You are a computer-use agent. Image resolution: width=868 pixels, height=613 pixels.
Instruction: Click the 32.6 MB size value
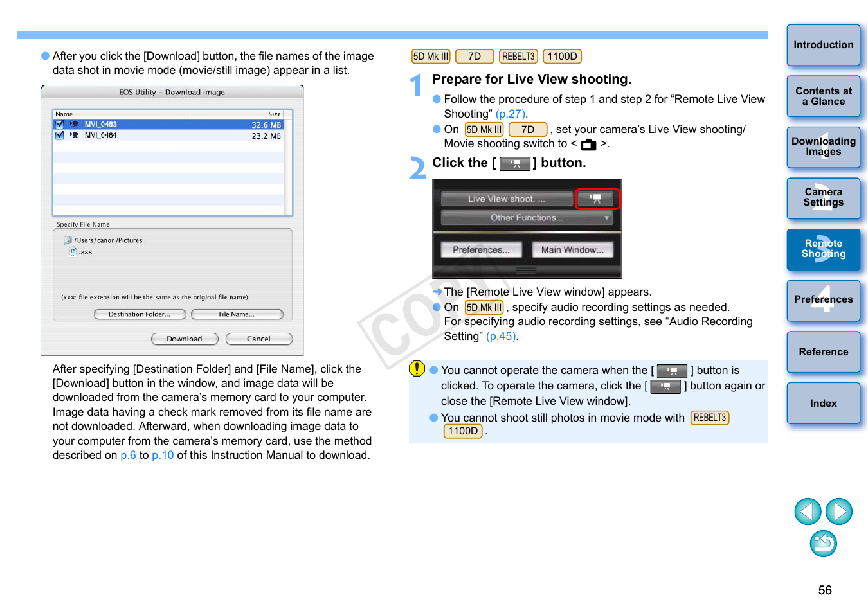point(266,125)
